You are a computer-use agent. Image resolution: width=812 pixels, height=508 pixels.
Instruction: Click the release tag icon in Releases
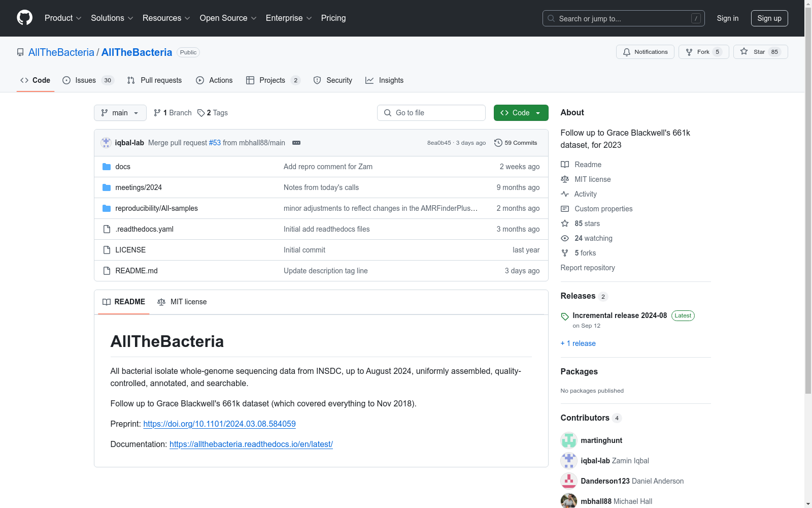(x=565, y=316)
